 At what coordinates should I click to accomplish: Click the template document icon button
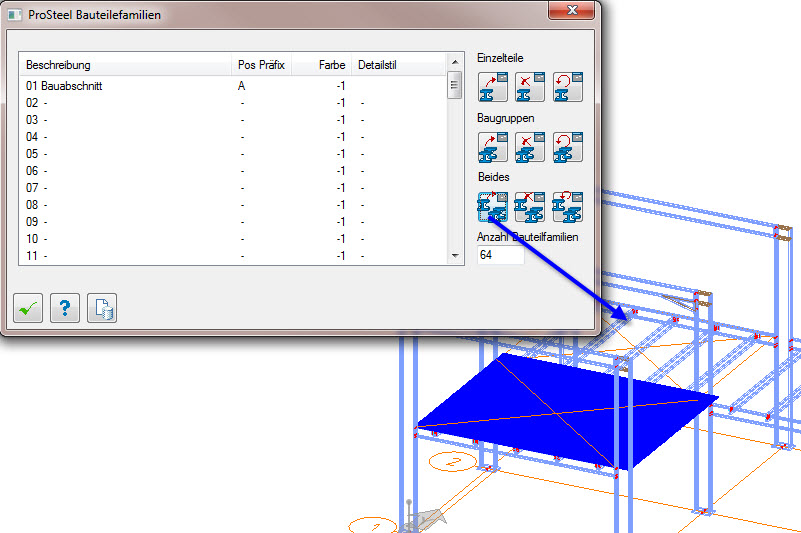(x=102, y=308)
